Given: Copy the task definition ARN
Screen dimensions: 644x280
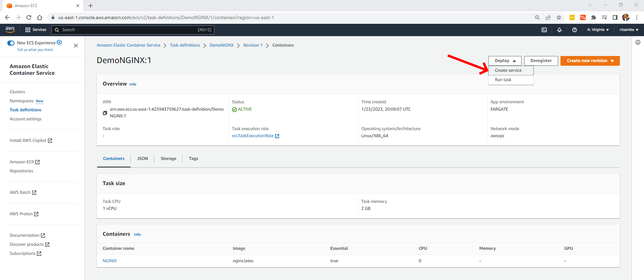Looking at the screenshot, I should tap(105, 113).
